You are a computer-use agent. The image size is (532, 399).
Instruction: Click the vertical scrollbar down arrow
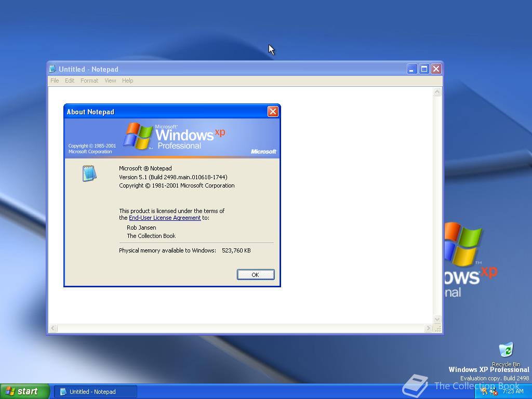[437, 319]
